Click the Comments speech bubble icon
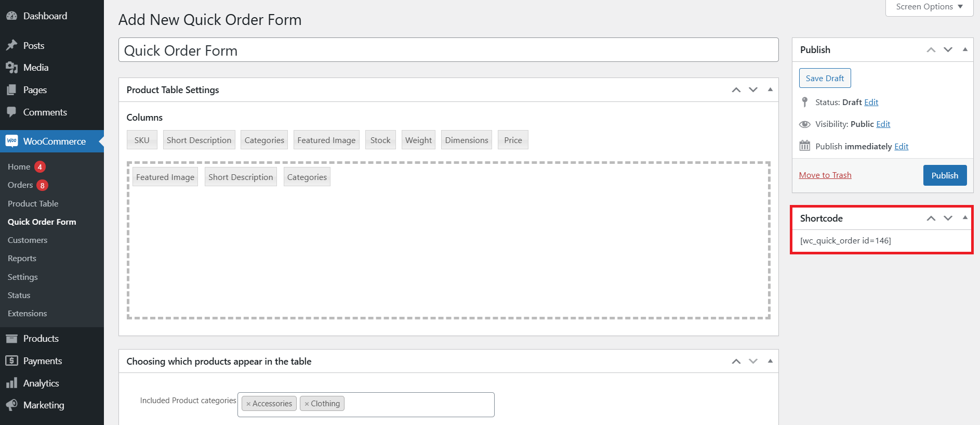The image size is (980, 425). click(x=11, y=112)
